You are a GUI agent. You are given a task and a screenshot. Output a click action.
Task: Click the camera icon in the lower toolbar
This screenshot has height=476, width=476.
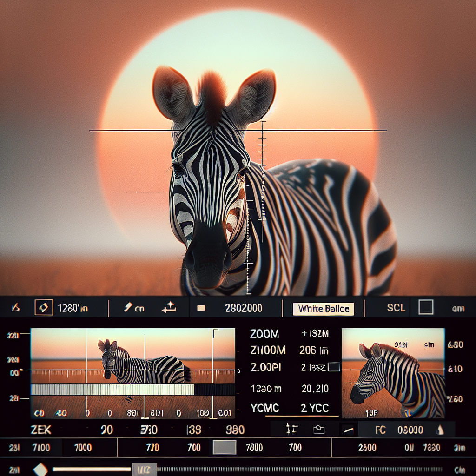click(x=319, y=430)
